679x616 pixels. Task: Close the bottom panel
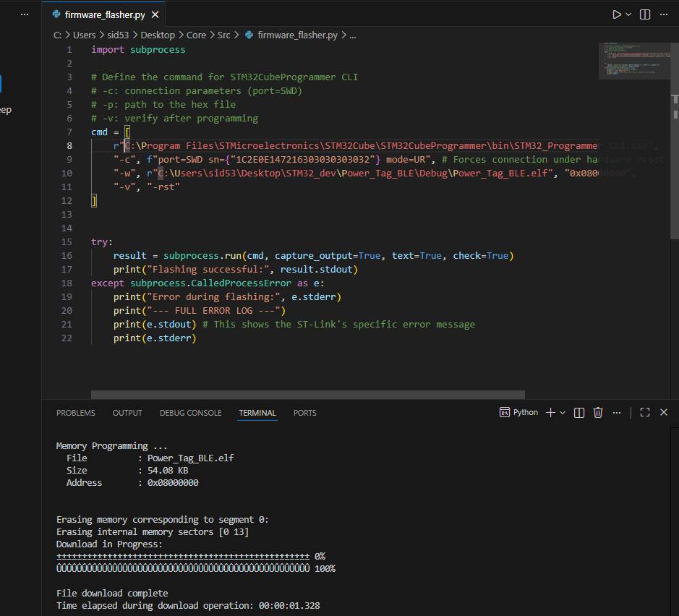point(663,413)
